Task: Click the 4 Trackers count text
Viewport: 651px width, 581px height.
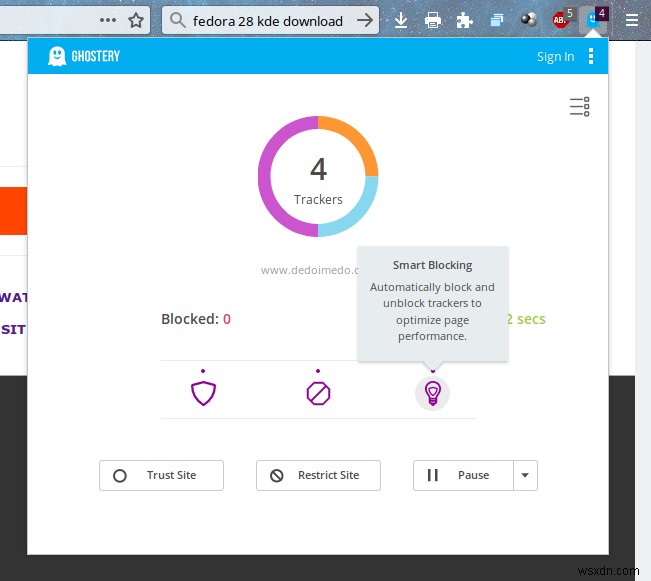Action: pos(318,181)
